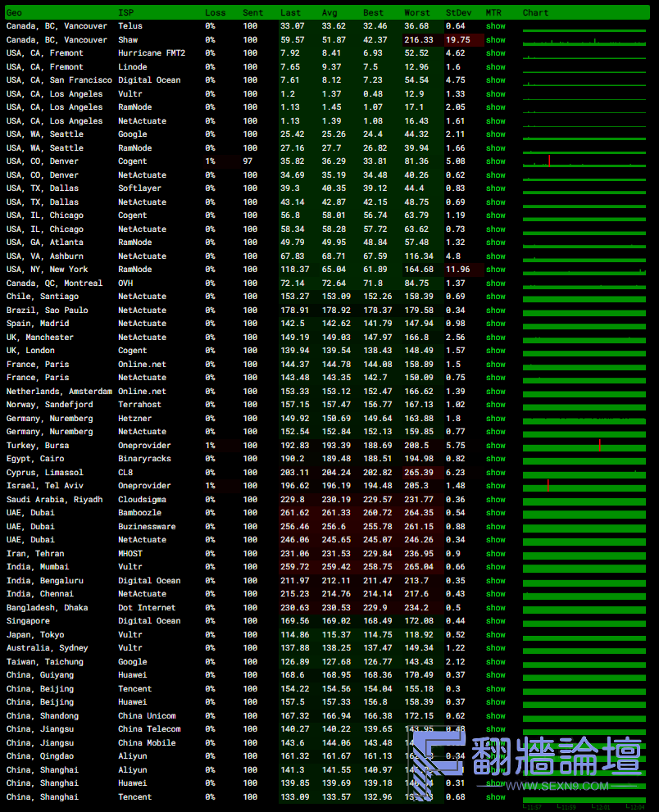Viewport: 659px width, 812px height.
Task: Click show in the Shaw Vancouver row
Action: click(x=495, y=40)
